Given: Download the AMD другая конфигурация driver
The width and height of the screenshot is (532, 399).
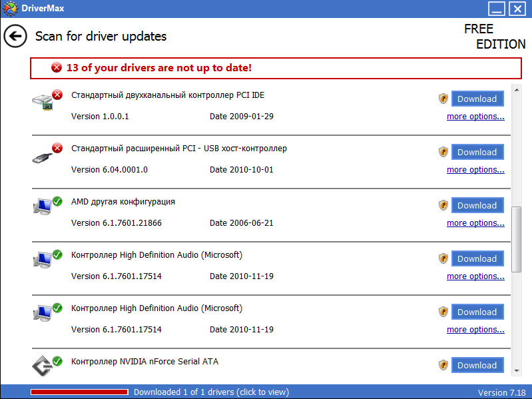Looking at the screenshot, I should pyautogui.click(x=477, y=205).
